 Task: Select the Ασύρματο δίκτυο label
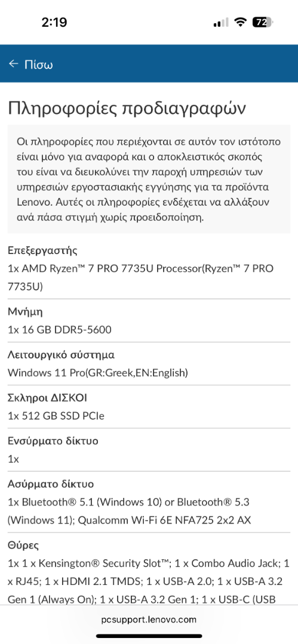coord(51,484)
